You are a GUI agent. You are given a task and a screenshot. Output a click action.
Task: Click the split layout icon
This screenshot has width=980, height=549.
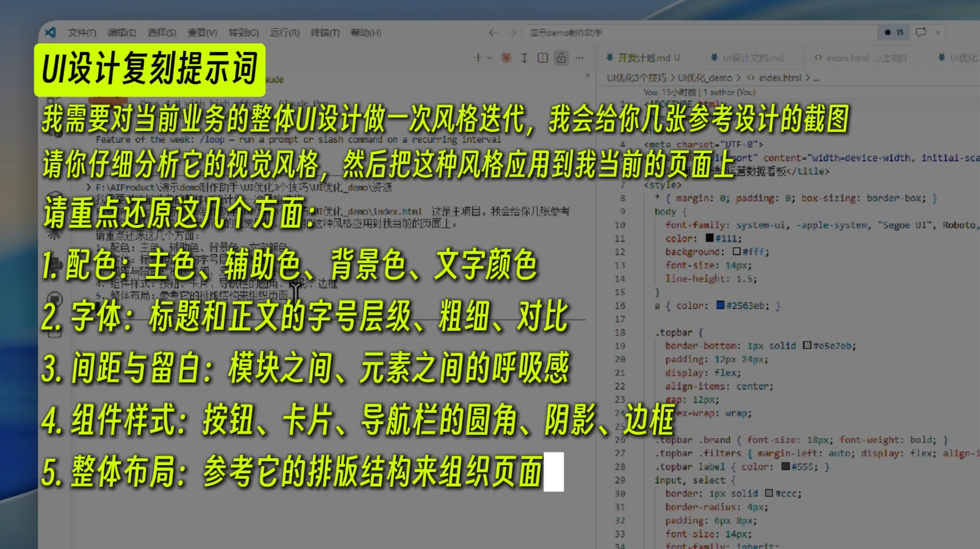(543, 58)
